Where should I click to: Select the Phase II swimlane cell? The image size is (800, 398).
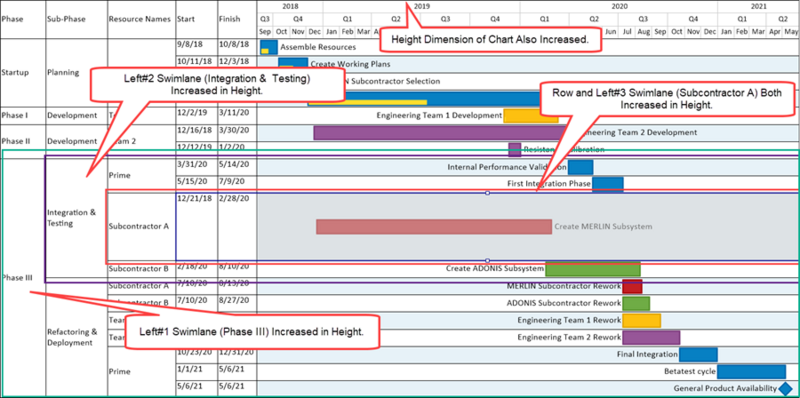(x=23, y=141)
